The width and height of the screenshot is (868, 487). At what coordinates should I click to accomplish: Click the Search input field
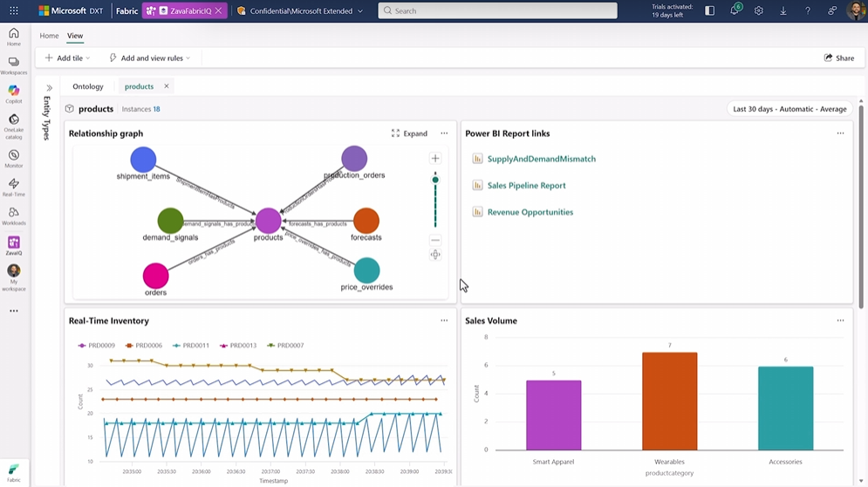click(x=497, y=10)
